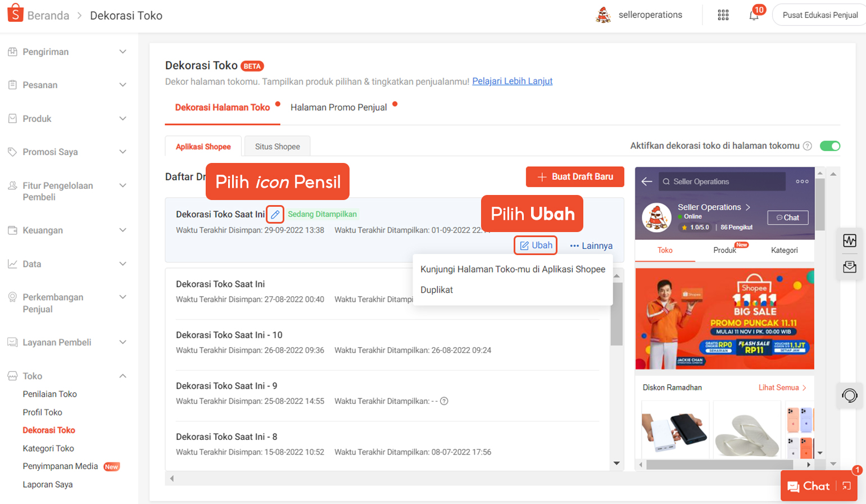
Task: Click the headset support icon on right edge
Action: 849,396
